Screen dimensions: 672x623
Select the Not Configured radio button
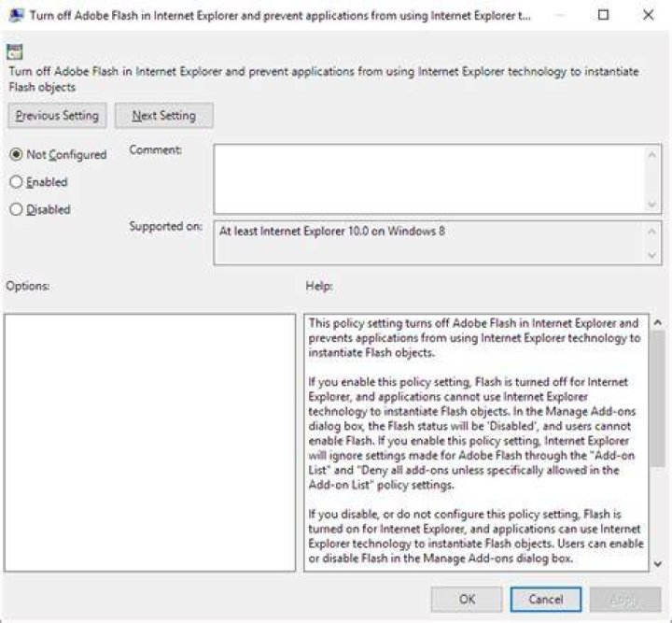pyautogui.click(x=16, y=154)
